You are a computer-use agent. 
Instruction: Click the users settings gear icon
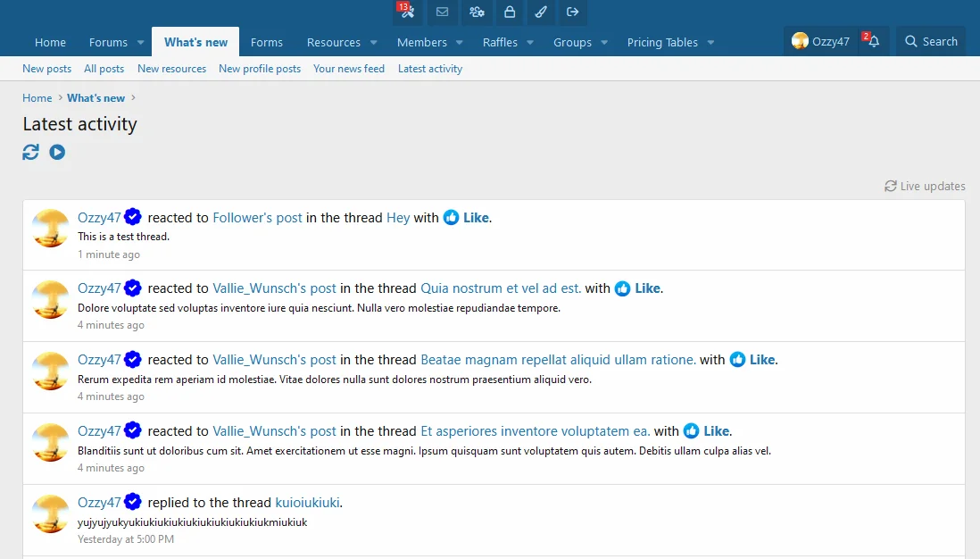(477, 12)
